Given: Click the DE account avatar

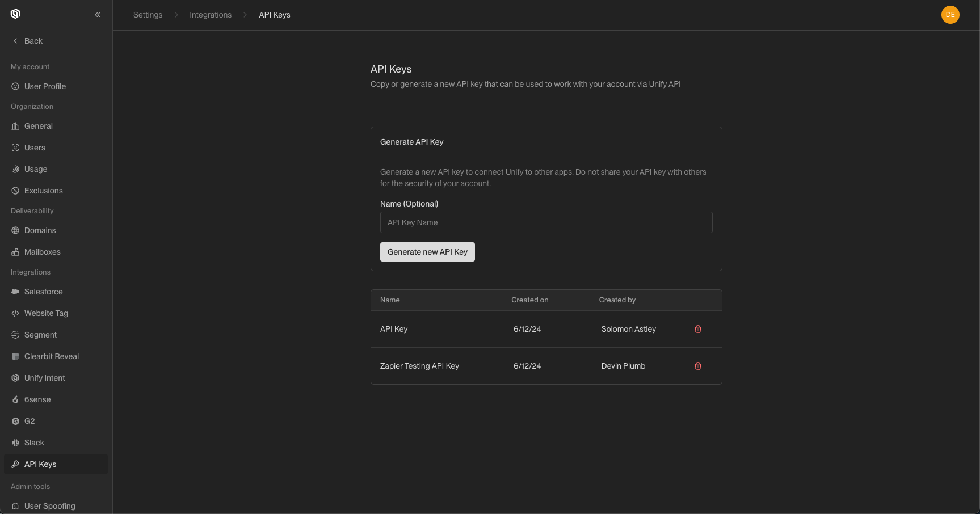Looking at the screenshot, I should (x=950, y=15).
